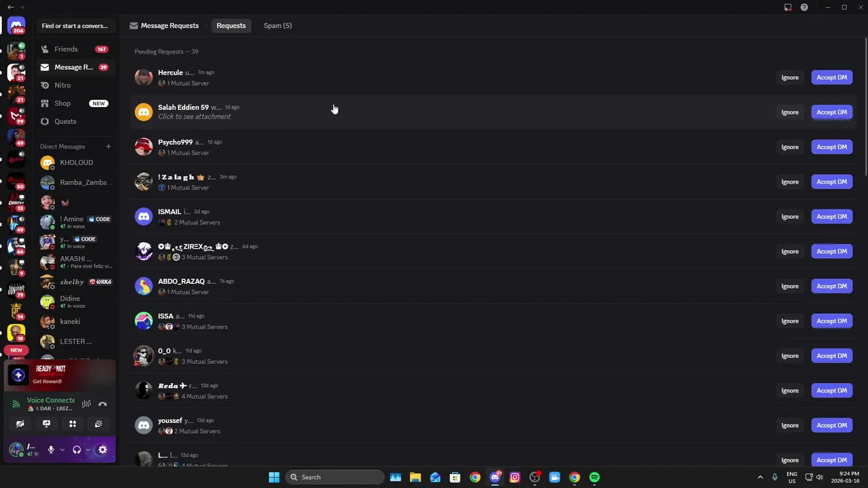Image resolution: width=868 pixels, height=488 pixels.
Task: Accept DM from ISSA
Action: point(831,321)
